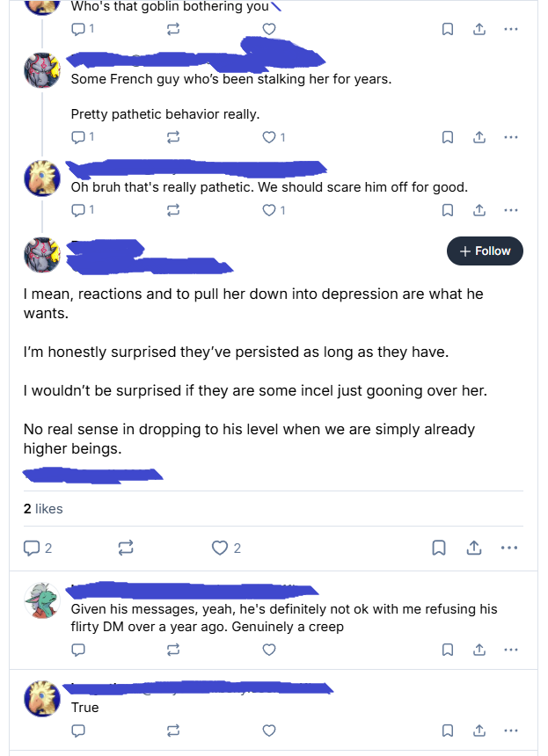Like the 'Some French guy' reply
The width and height of the screenshot is (548, 756).
pos(269,137)
